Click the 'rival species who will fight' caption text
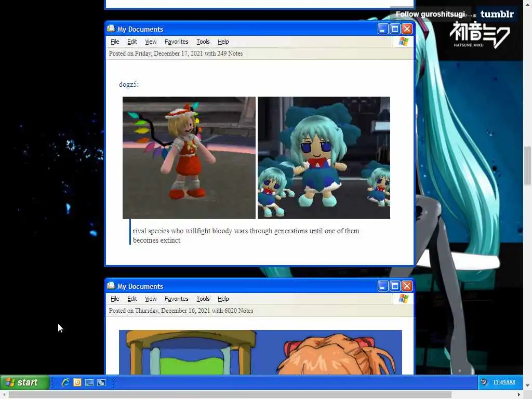 246,235
